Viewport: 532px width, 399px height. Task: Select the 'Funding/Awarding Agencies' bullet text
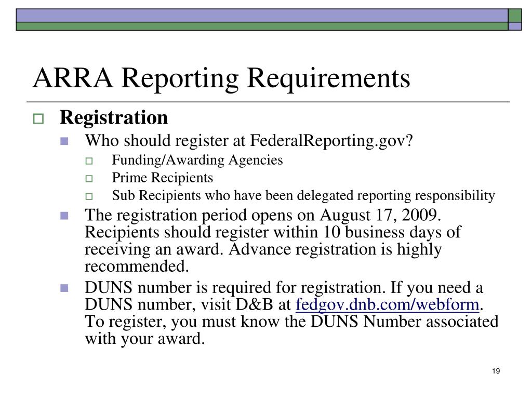tap(197, 160)
